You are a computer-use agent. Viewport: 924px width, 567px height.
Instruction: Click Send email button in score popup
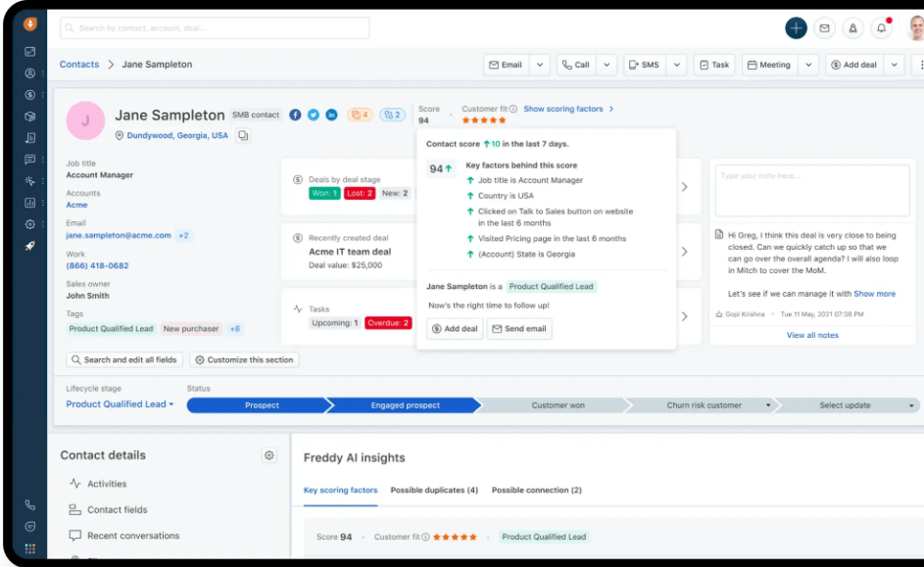click(519, 329)
